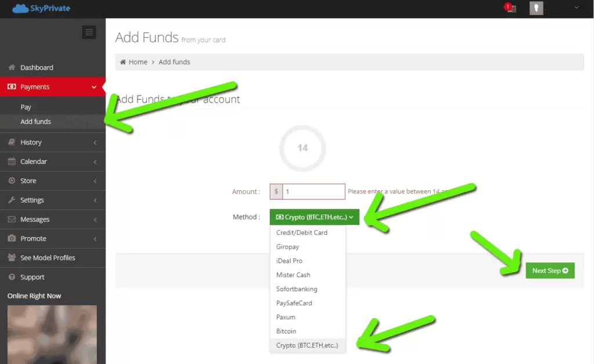Click the Add Funds page title

click(147, 38)
